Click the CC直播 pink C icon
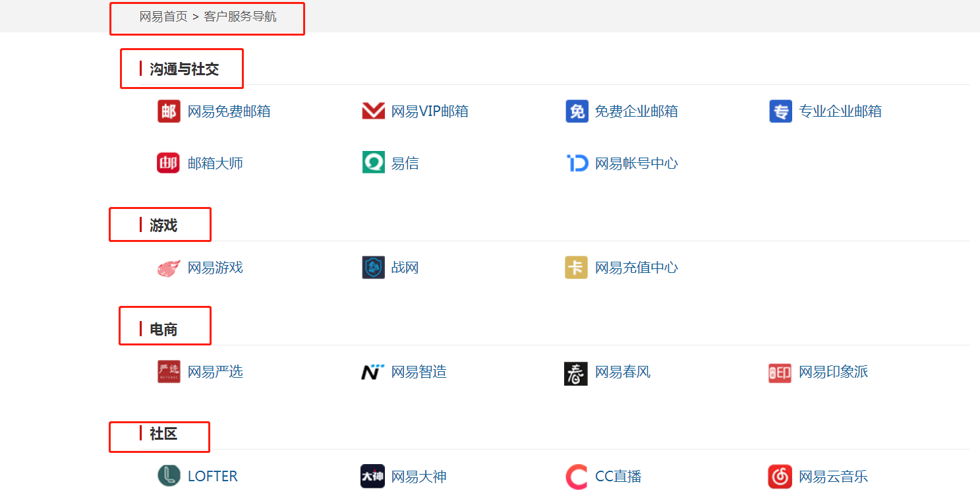The image size is (980, 503). [x=577, y=477]
